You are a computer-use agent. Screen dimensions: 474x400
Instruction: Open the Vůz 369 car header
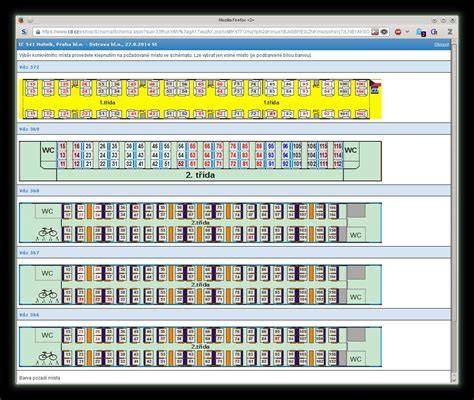tap(29, 129)
